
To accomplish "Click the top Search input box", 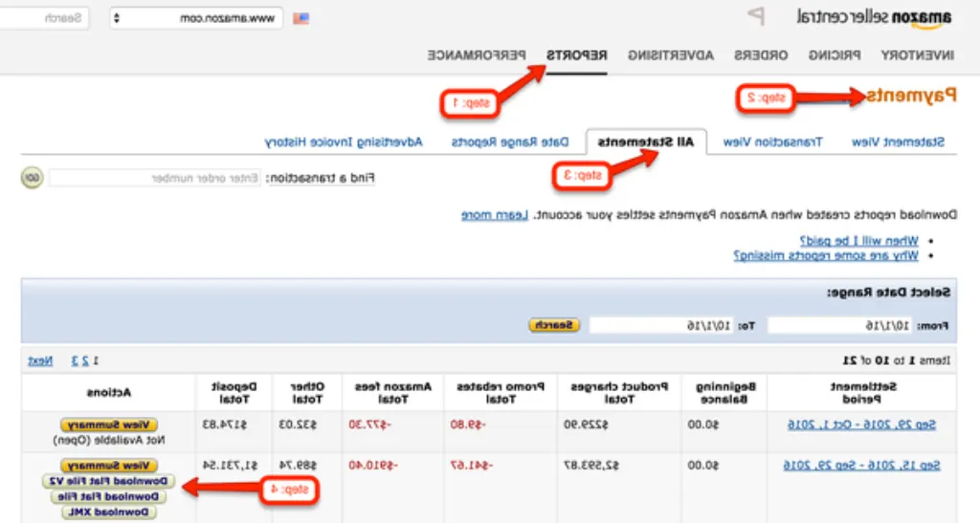I will [44, 18].
